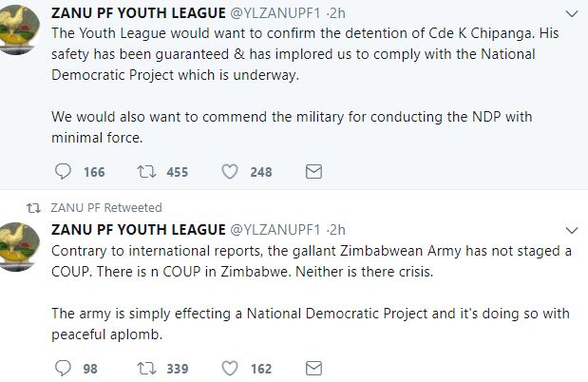Viewport: 588px width, 382px height.
Task: Like the tweet commending the military
Action: pyautogui.click(x=229, y=171)
